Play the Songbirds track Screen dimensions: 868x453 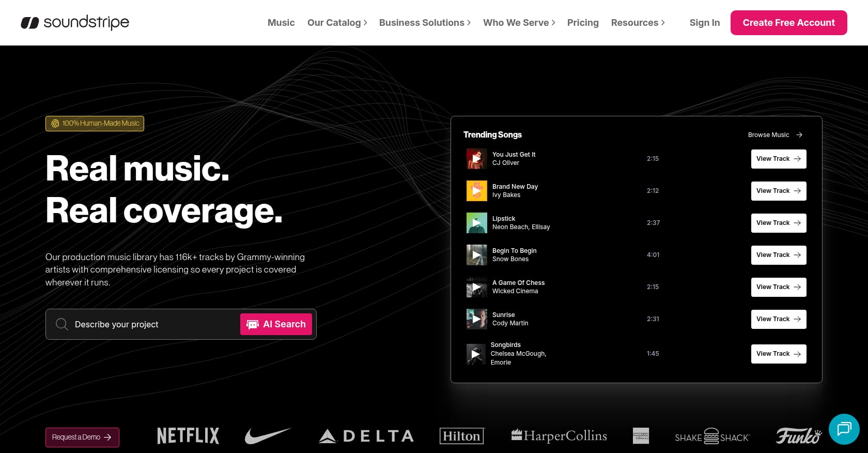tap(476, 354)
